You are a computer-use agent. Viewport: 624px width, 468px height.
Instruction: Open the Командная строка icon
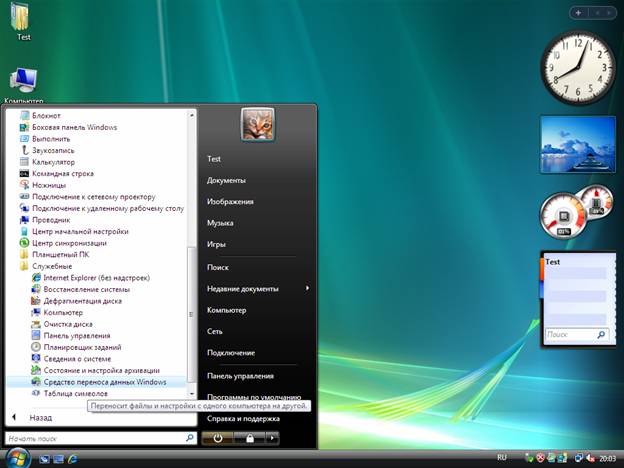click(x=25, y=174)
